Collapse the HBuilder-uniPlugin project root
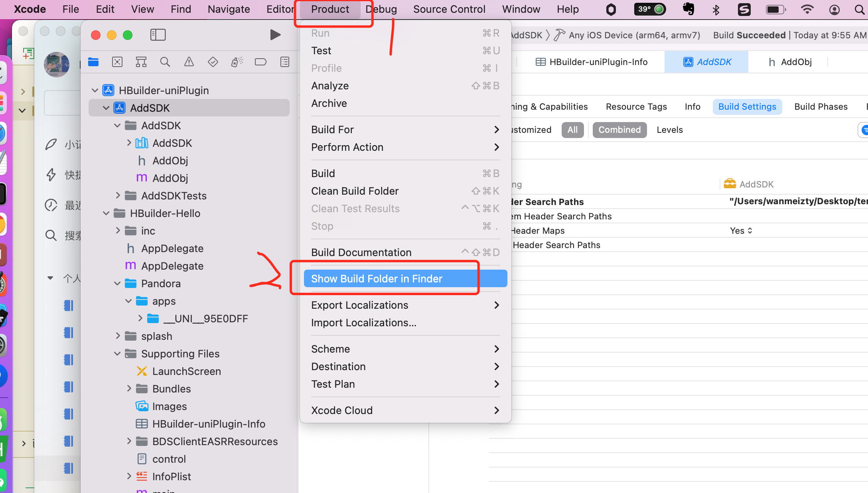Image resolution: width=868 pixels, height=493 pixels. click(x=95, y=91)
